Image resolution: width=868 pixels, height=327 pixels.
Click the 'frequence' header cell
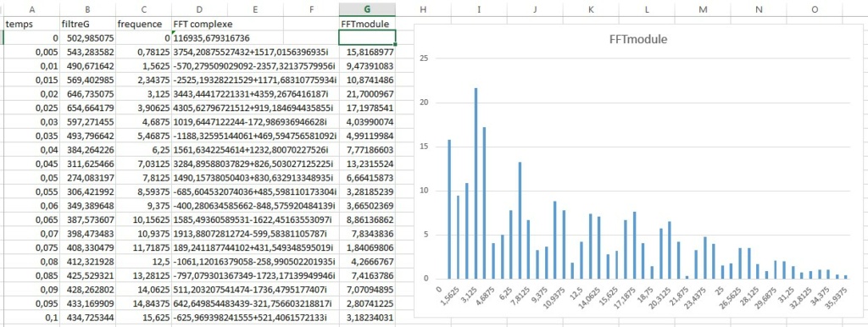pos(144,24)
